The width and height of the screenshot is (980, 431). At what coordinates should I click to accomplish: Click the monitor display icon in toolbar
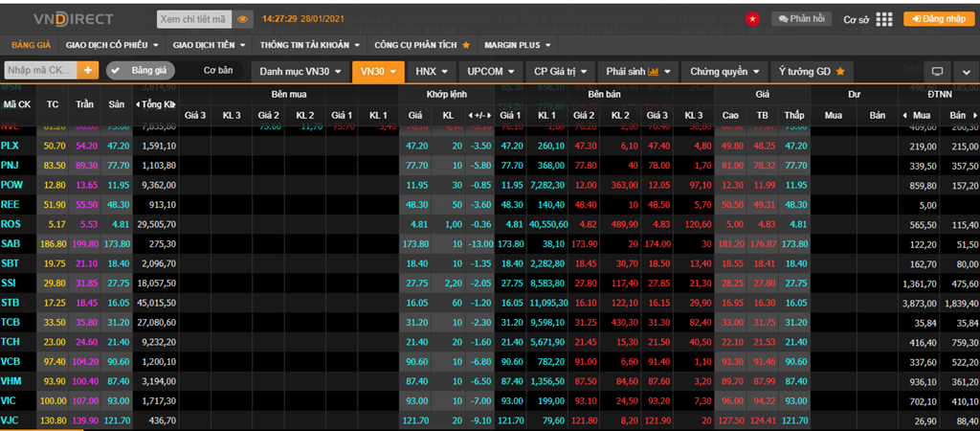click(937, 71)
